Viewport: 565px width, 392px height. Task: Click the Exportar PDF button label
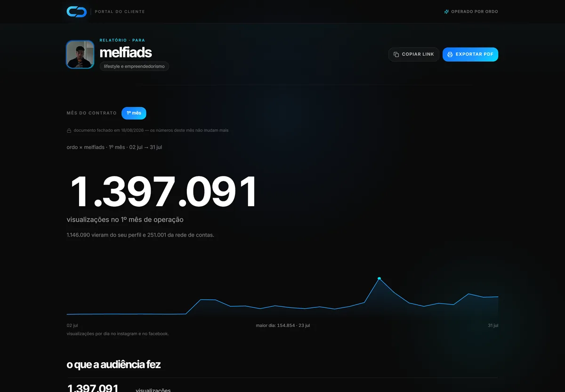(475, 55)
